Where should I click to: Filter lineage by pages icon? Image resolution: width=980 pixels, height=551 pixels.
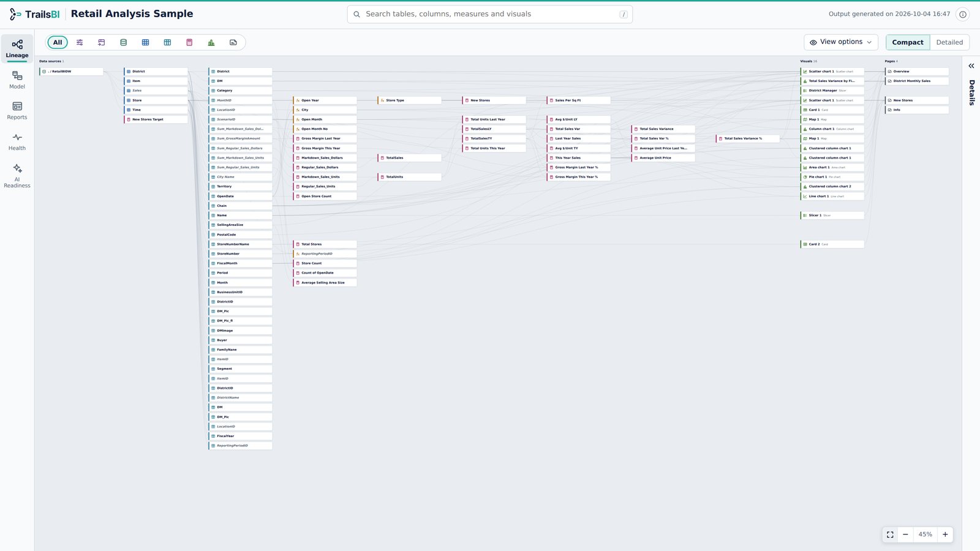point(233,42)
